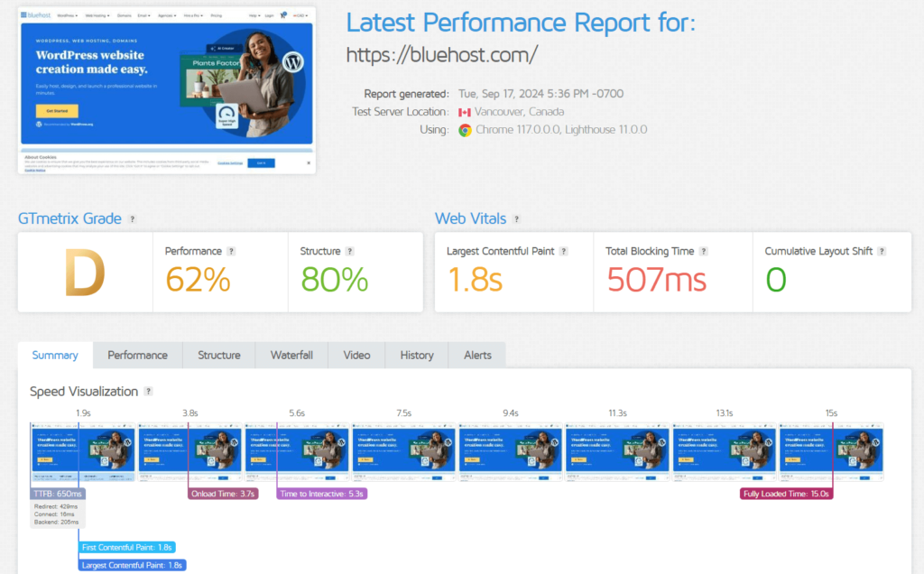Screen dimensions: 924x574
Task: Switch to the Video tab
Action: coord(356,356)
